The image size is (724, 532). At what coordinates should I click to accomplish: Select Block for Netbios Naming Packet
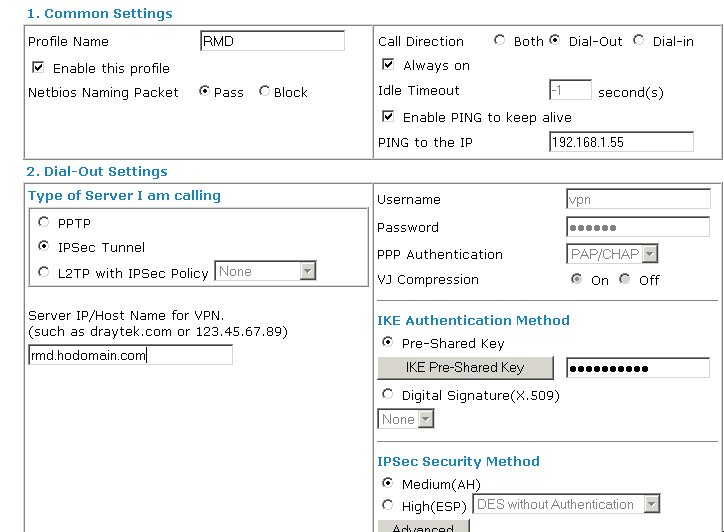point(264,91)
